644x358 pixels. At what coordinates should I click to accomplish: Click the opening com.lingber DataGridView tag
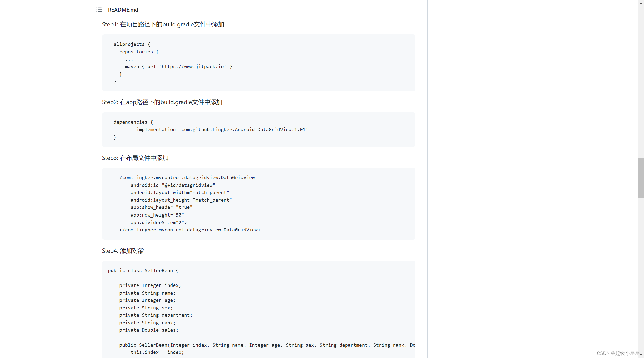[x=187, y=178]
